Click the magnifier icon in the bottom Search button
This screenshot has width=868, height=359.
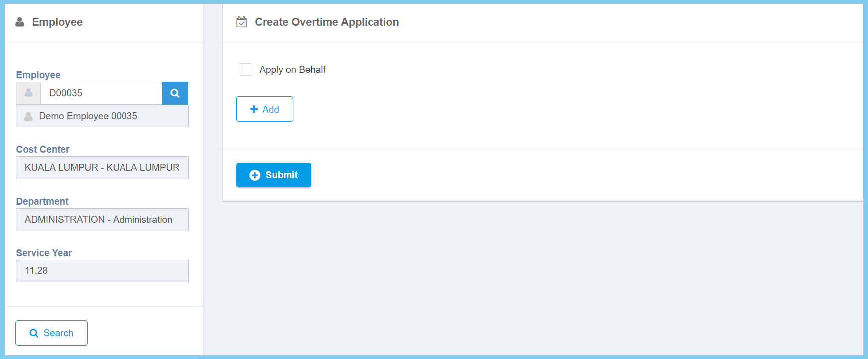click(x=34, y=333)
